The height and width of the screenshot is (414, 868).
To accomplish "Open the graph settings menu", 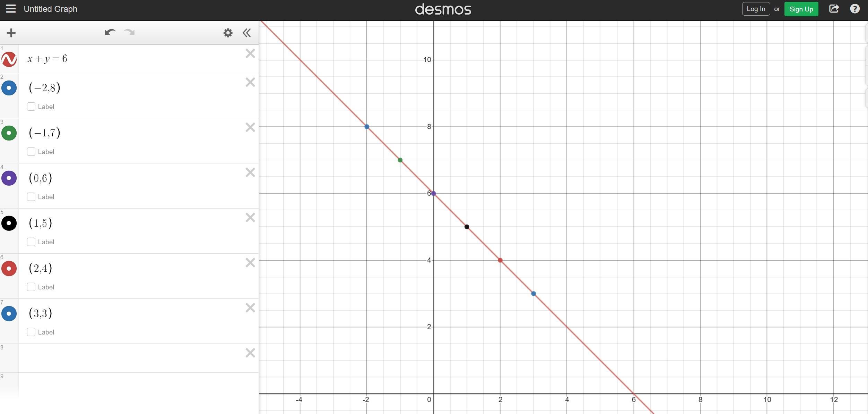I will (228, 33).
